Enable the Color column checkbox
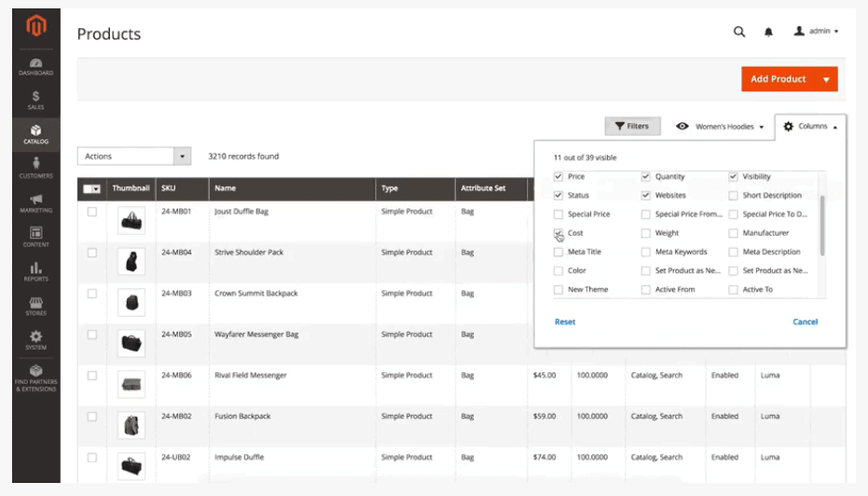868x496 pixels. coord(558,270)
